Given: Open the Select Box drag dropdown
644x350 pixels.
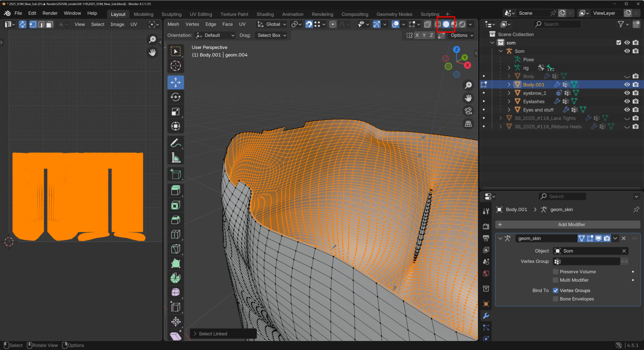Looking at the screenshot, I should point(272,35).
